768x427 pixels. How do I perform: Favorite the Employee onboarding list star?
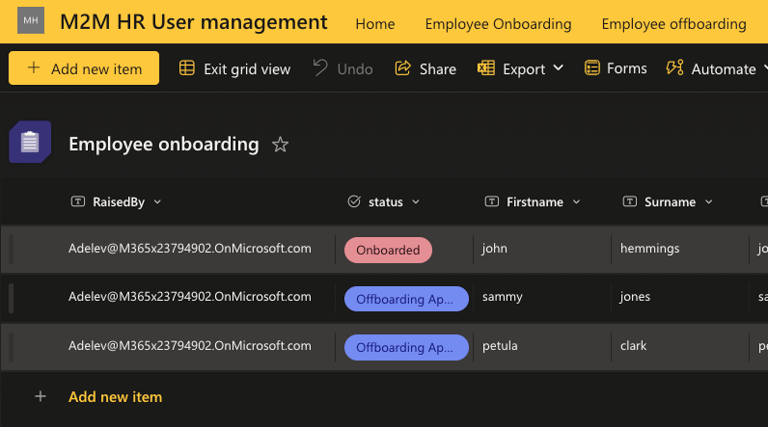280,145
